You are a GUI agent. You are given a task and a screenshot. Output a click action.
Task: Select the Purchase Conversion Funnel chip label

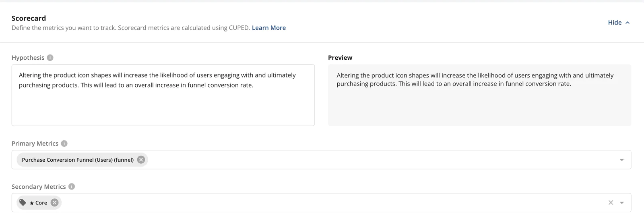[x=78, y=160]
